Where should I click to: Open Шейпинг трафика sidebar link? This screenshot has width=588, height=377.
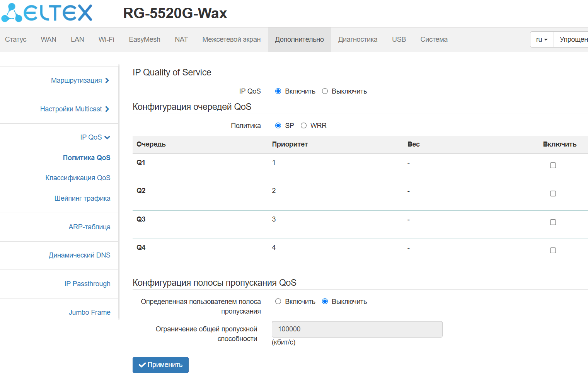(82, 198)
